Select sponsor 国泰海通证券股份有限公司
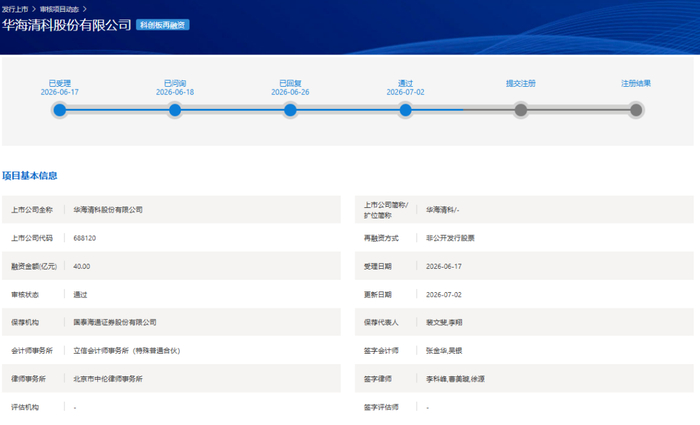This screenshot has height=425, width=700. click(x=115, y=322)
